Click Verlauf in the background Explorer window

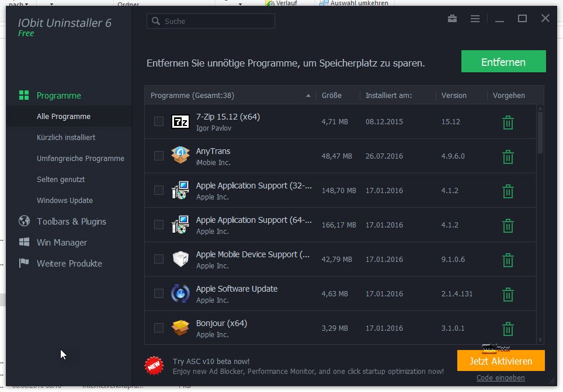click(287, 3)
